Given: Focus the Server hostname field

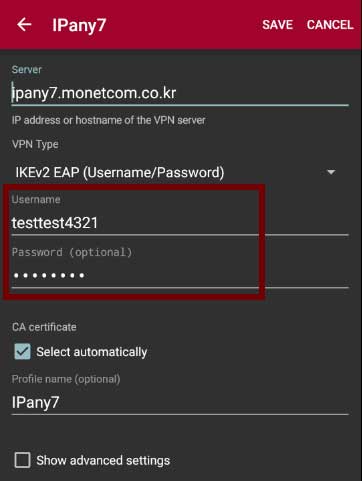Looking at the screenshot, I should click(x=180, y=93).
